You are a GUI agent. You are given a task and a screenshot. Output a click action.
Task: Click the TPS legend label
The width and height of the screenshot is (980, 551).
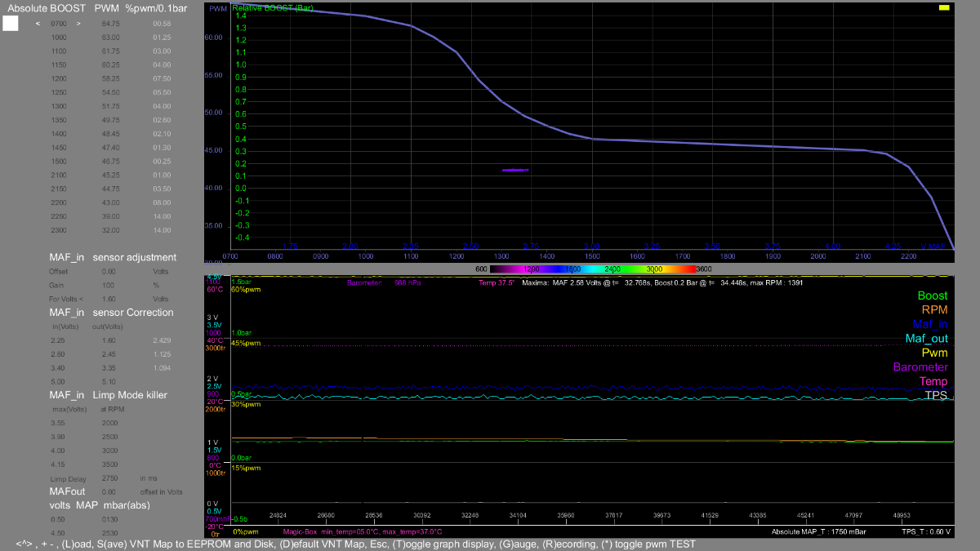tap(937, 395)
